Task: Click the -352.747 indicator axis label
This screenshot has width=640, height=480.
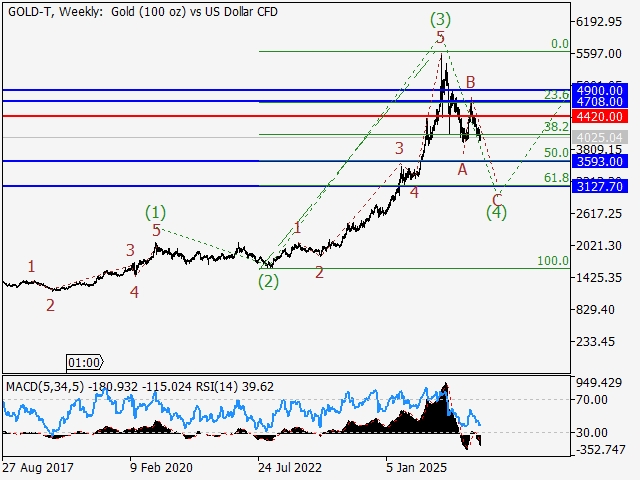Action: 600,450
